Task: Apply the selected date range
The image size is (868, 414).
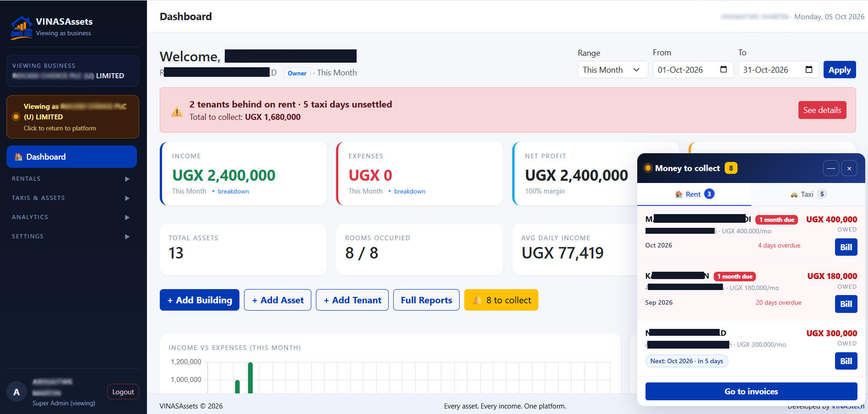Action: [840, 70]
